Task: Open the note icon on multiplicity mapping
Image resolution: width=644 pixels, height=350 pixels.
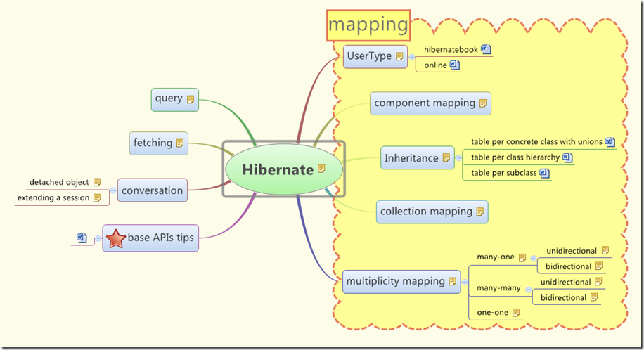Action: (453, 281)
